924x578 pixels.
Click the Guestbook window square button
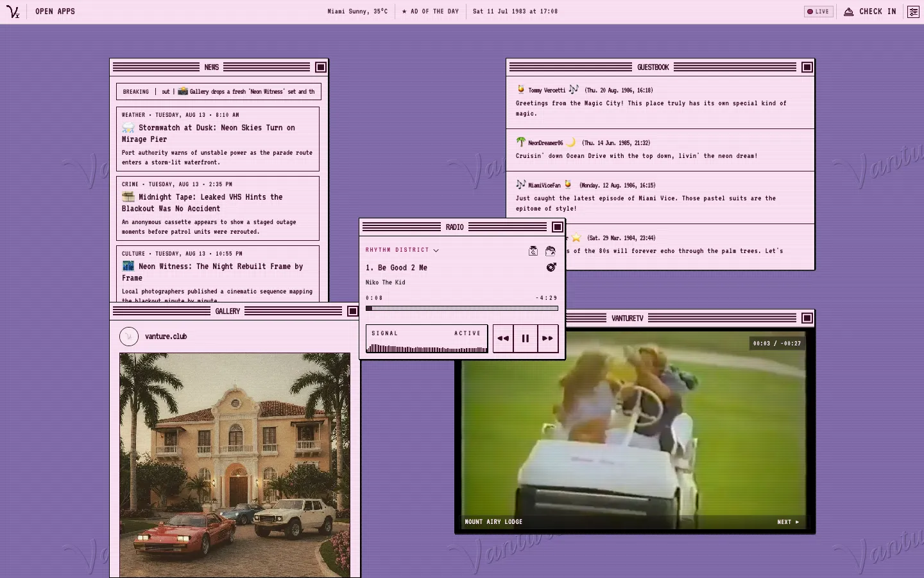(807, 67)
